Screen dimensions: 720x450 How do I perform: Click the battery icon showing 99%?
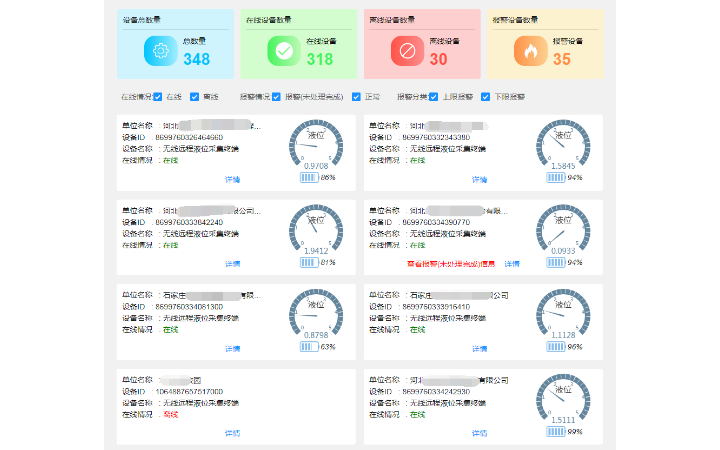click(556, 432)
